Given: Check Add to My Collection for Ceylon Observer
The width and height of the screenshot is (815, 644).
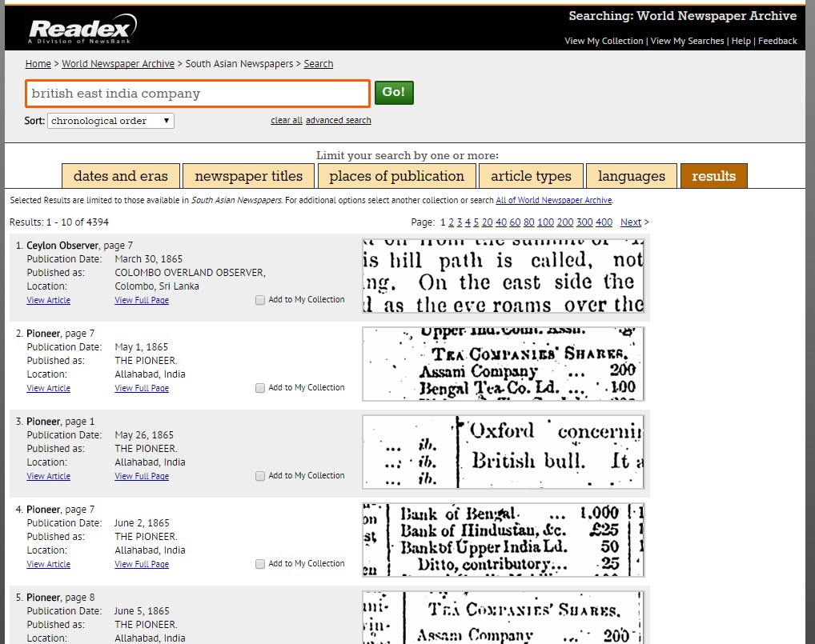Looking at the screenshot, I should point(259,301).
